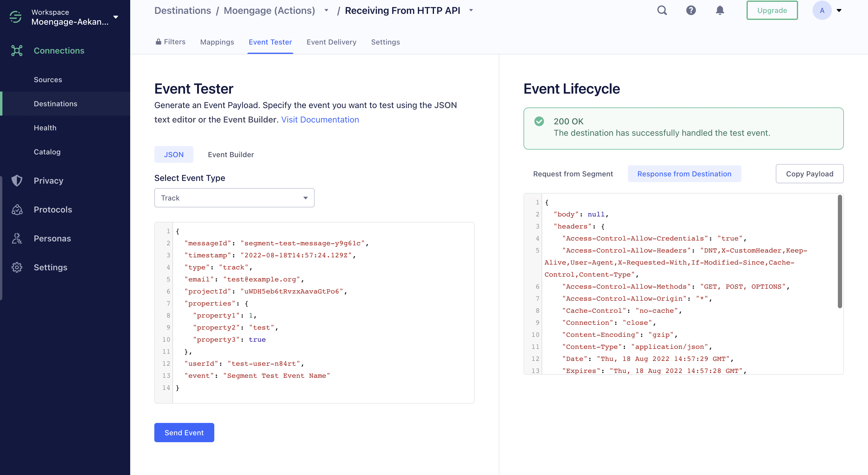Select the JSON toggle tab

pos(173,154)
